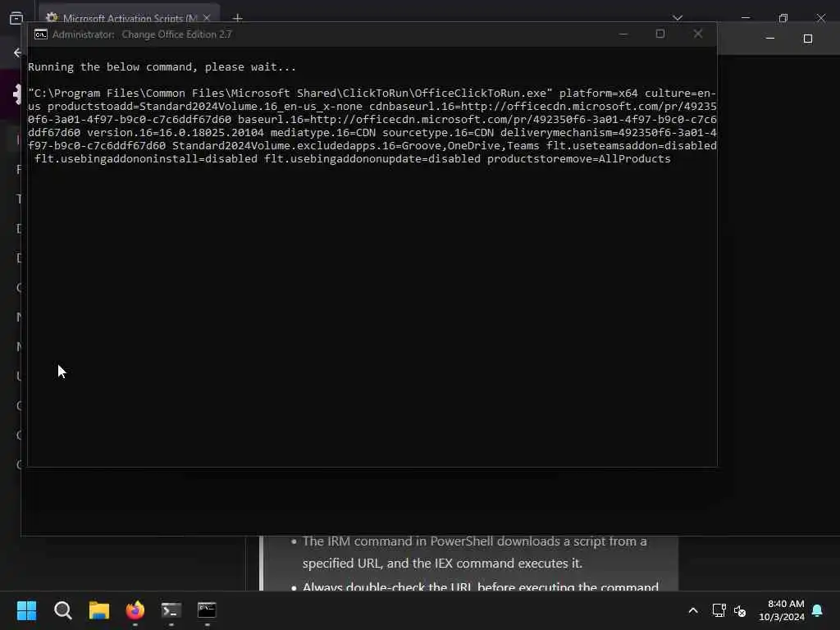Open File Explorer from taskbar

[x=99, y=610]
